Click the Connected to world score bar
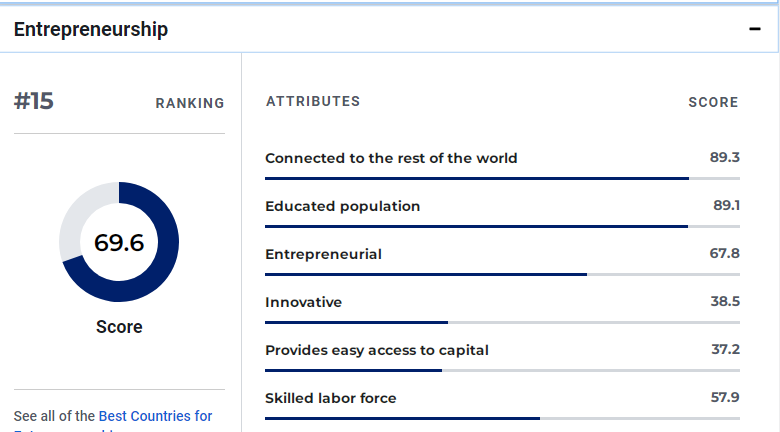The image size is (780, 432). click(502, 178)
